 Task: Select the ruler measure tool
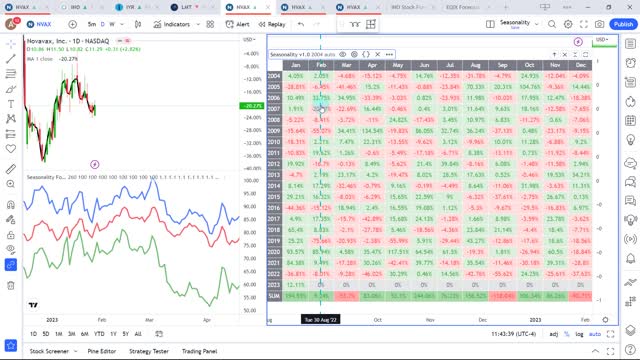11,169
